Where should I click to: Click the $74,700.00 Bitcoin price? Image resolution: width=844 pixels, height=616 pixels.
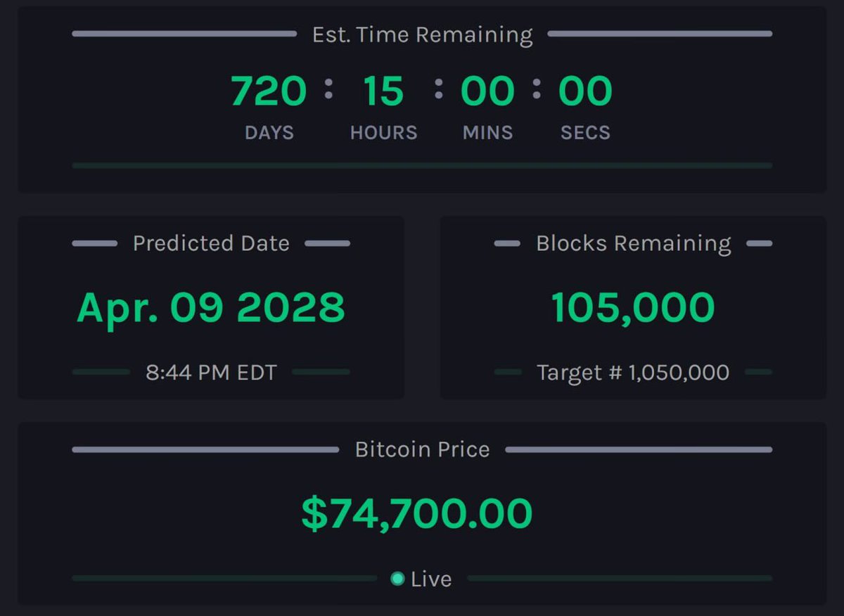tap(416, 513)
